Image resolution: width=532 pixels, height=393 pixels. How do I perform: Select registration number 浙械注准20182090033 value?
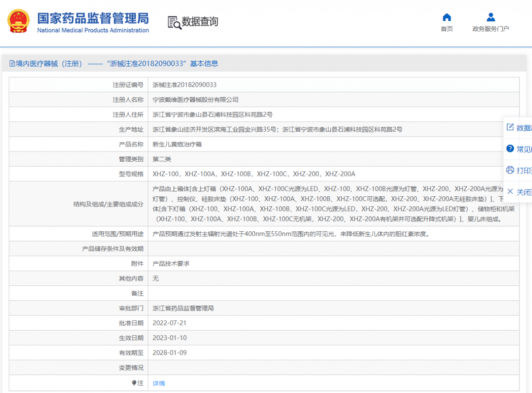184,85
